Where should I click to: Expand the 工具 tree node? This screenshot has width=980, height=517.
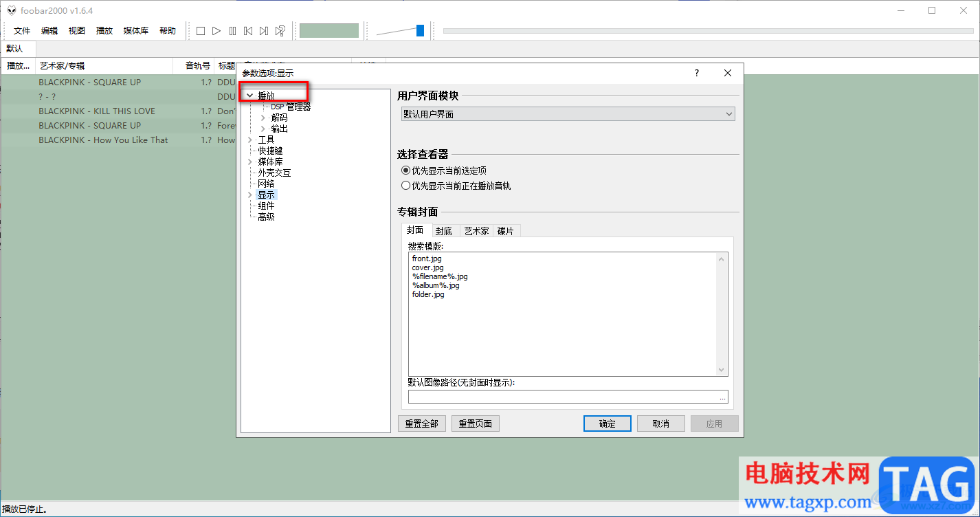point(249,140)
